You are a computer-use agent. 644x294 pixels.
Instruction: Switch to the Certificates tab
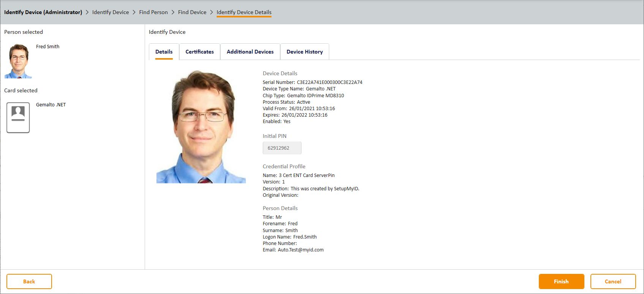(199, 52)
